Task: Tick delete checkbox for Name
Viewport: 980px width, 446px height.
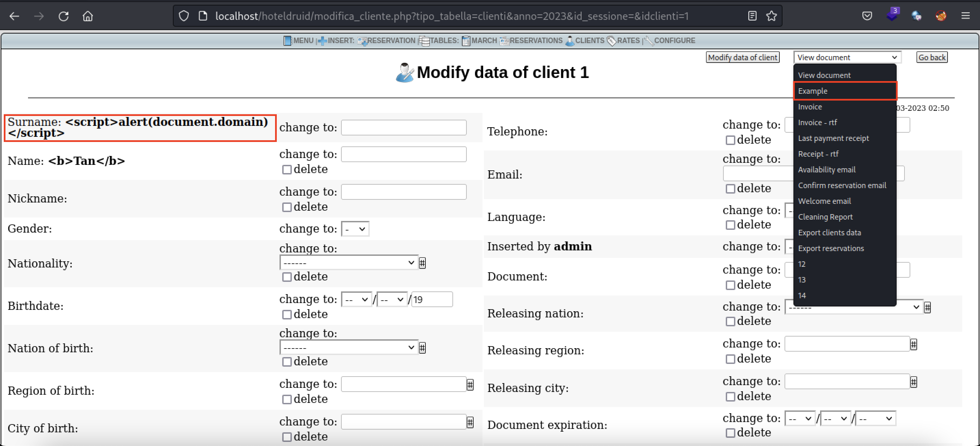Action: pyautogui.click(x=287, y=170)
